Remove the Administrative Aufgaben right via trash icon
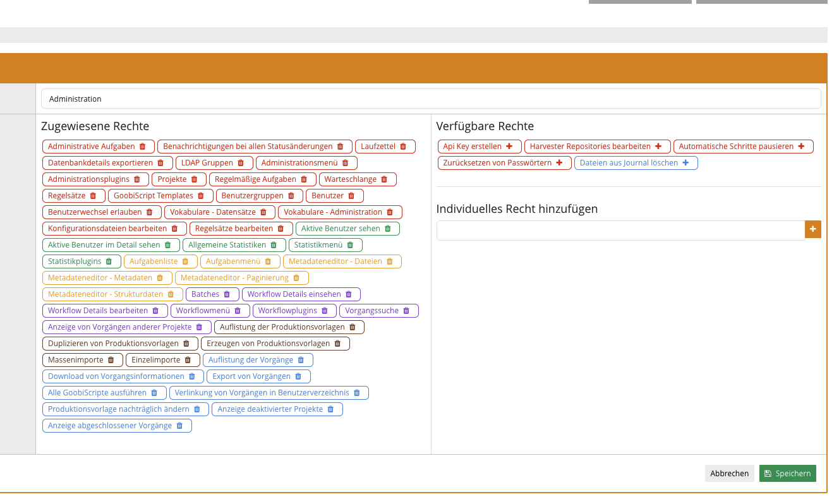This screenshot has width=839, height=504. tap(142, 147)
